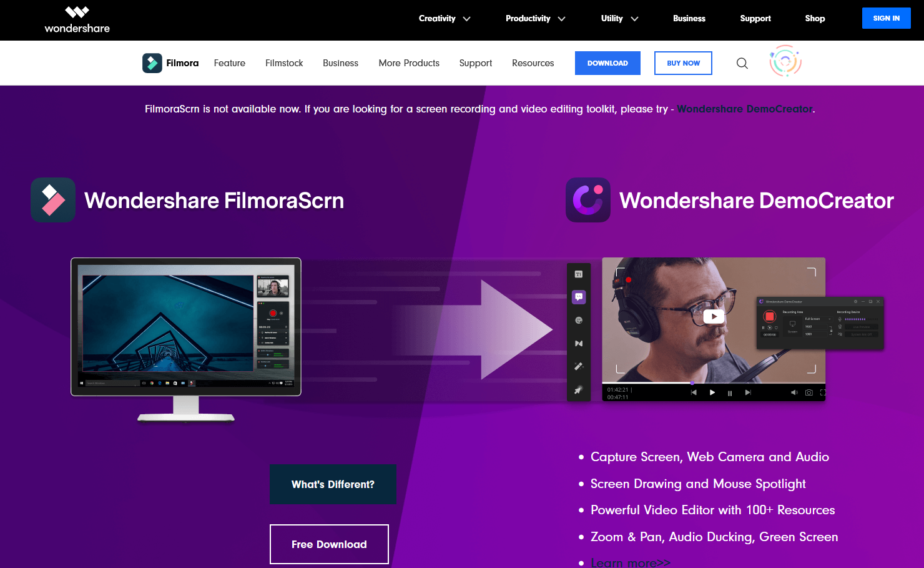Expand the Creativity dropdown menu
Viewport: 924px width, 568px height.
pos(444,19)
